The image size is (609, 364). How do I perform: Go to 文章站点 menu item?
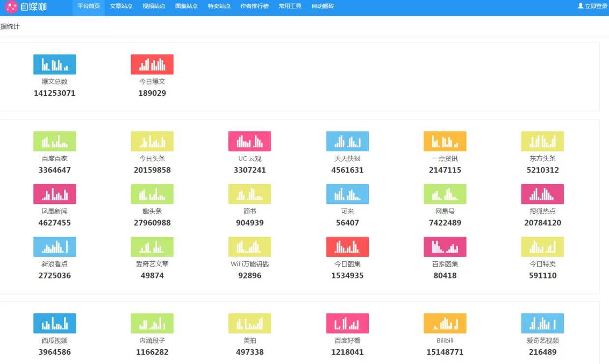coord(121,6)
